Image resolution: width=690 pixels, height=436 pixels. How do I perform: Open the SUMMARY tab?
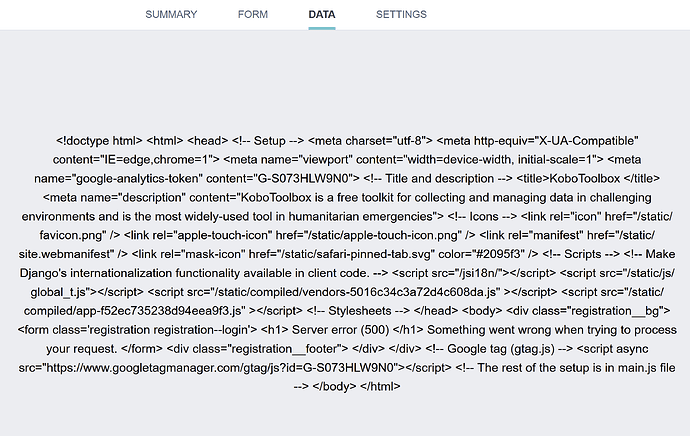point(171,15)
